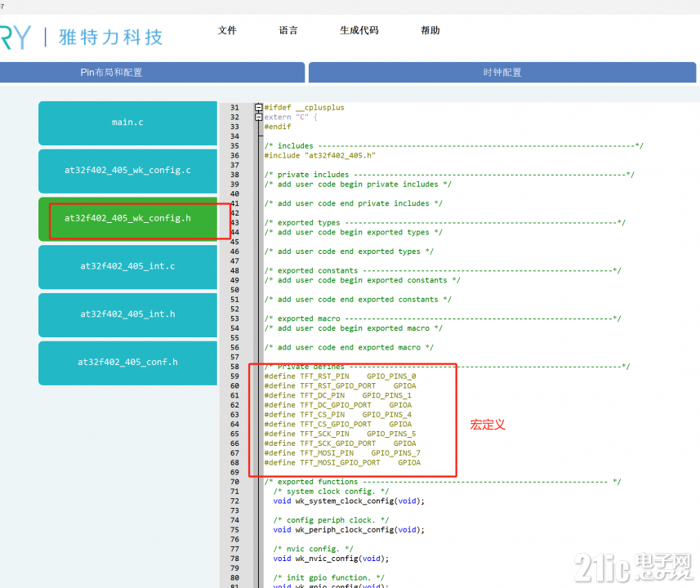The height and width of the screenshot is (588, 700).
Task: Show the main.c file
Action: (x=127, y=122)
